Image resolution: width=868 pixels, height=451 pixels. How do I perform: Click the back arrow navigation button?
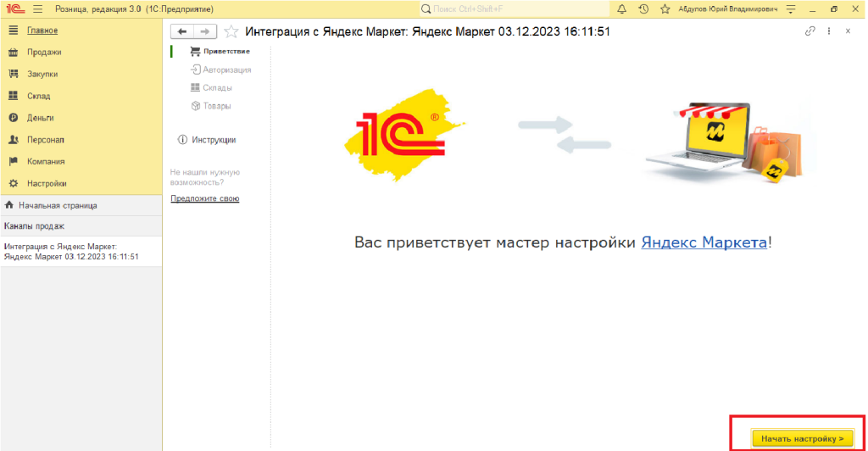(182, 31)
